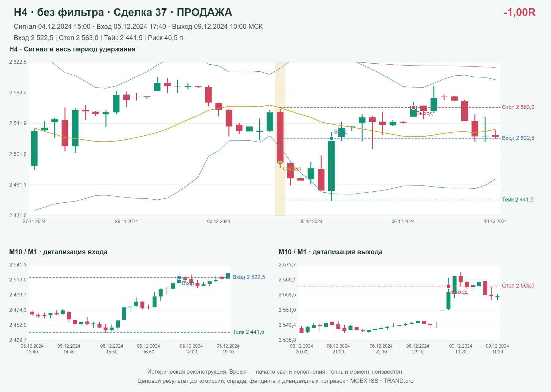Click the '-1,00R' trade result value
The width and height of the screenshot is (551, 392).
pos(519,12)
